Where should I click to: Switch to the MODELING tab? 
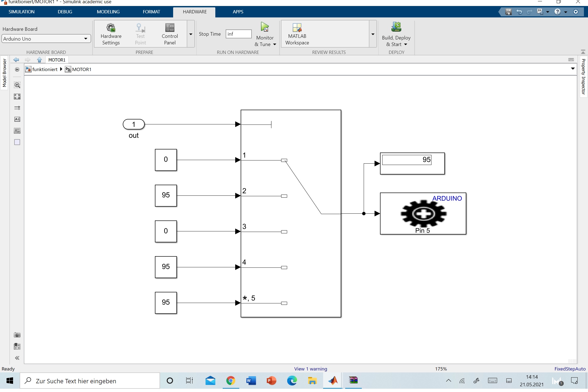point(108,12)
